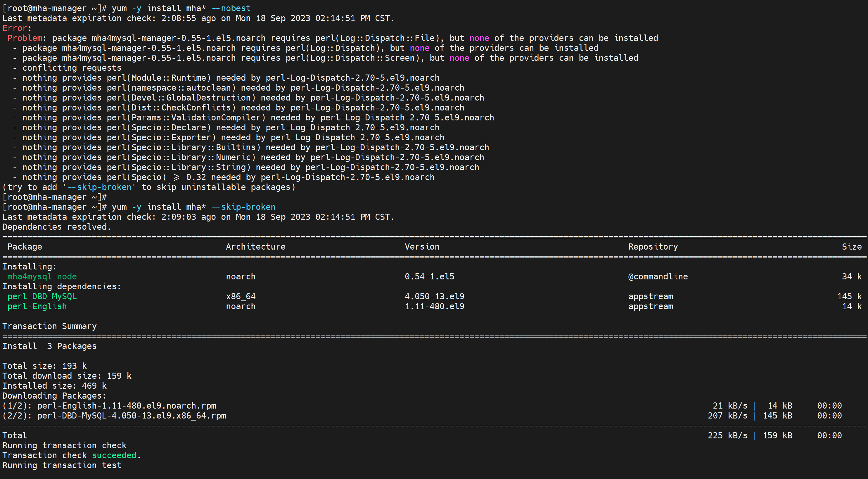Click the --nobest option in first command
This screenshot has width=868, height=479.
[231, 8]
